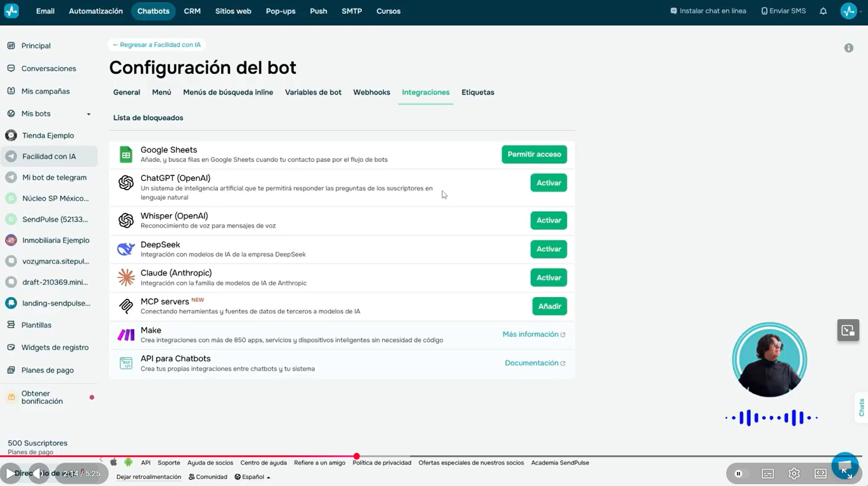The height and width of the screenshot is (486, 868).
Task: Open the Chatbots top menu
Action: pyautogui.click(x=153, y=11)
